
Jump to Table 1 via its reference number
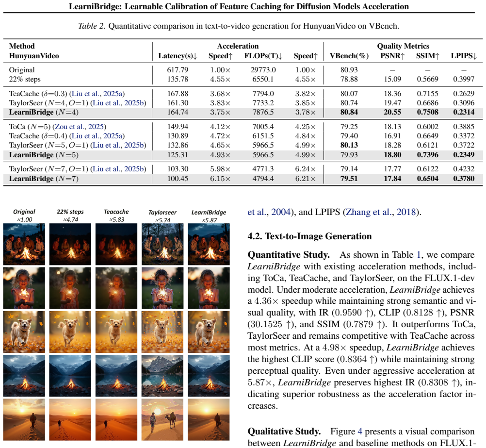(419, 255)
